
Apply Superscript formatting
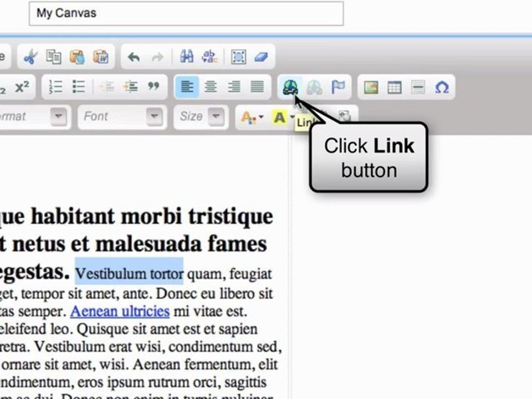pos(22,87)
